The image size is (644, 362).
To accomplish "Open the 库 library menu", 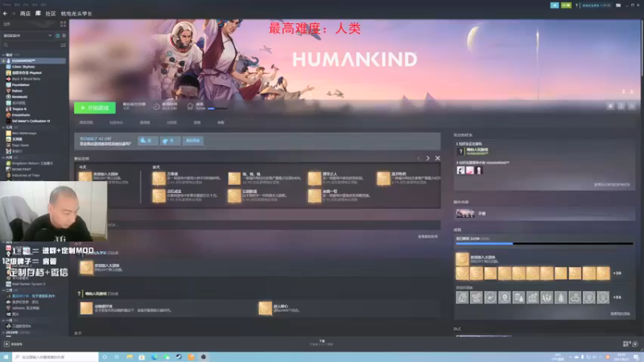I will (38, 14).
